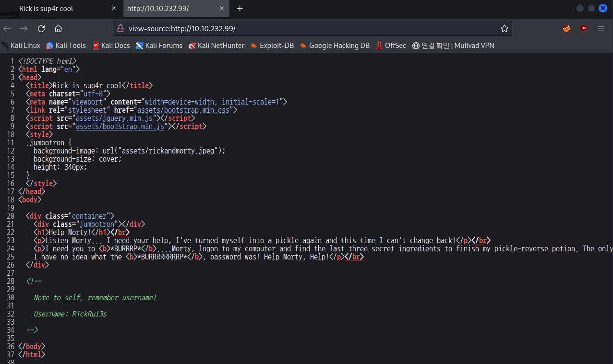Open the Mullvad VPN connection check bookmark

tap(453, 46)
